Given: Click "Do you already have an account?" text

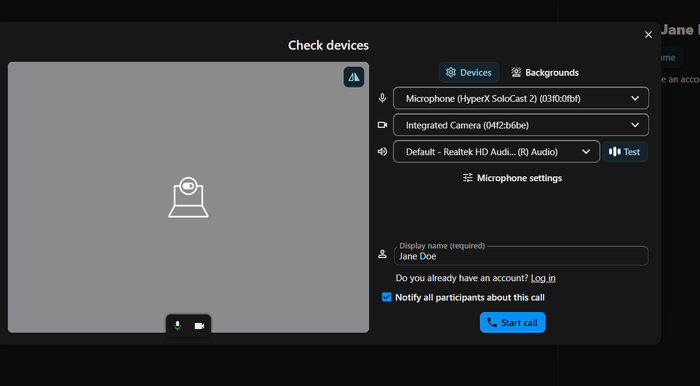Looking at the screenshot, I should tap(462, 278).
